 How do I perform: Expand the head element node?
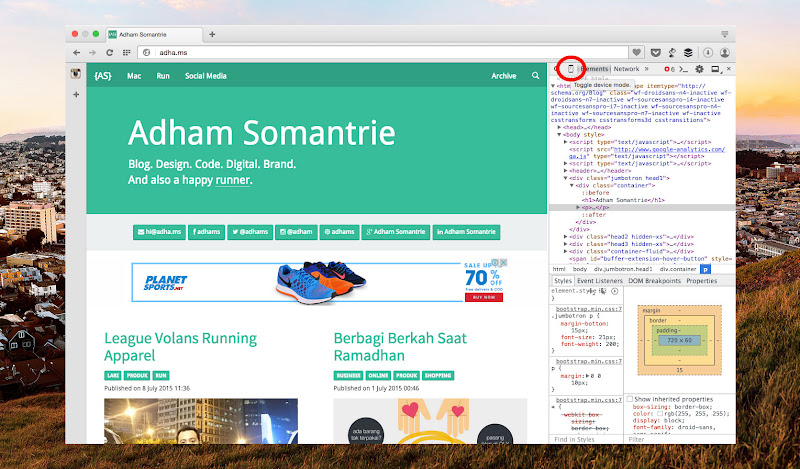pyautogui.click(x=560, y=128)
